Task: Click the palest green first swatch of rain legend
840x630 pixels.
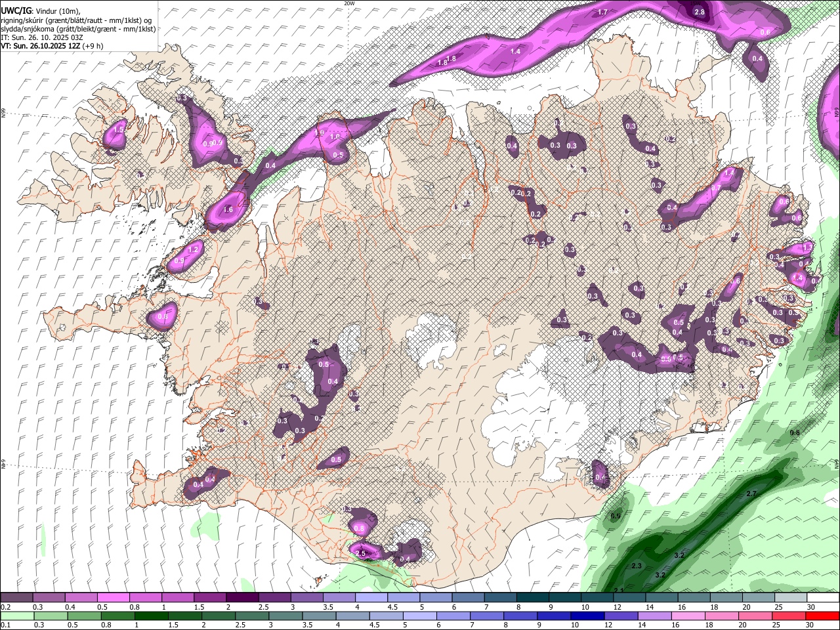Action: (x=16, y=616)
